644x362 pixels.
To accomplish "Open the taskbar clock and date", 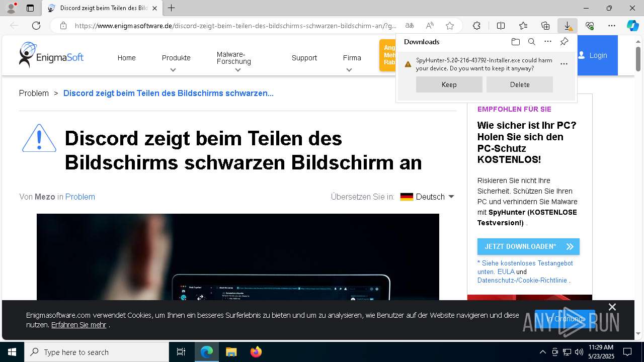I will point(601,352).
